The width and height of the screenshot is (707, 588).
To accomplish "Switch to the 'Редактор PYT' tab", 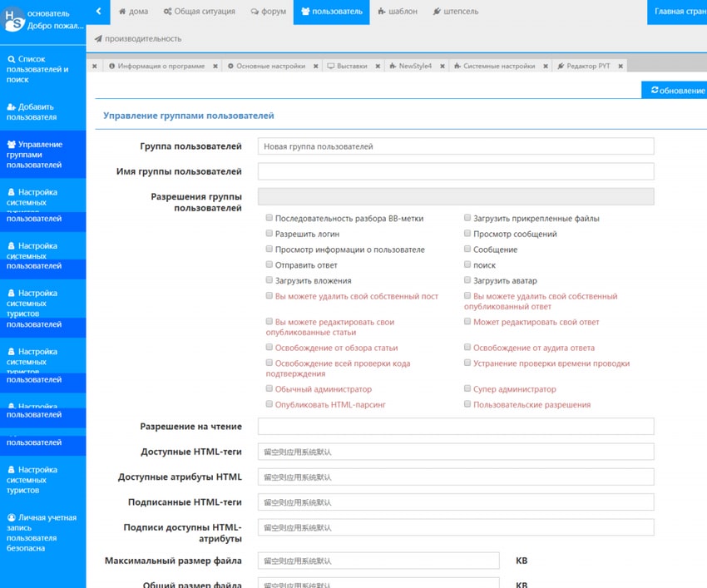I will [584, 66].
